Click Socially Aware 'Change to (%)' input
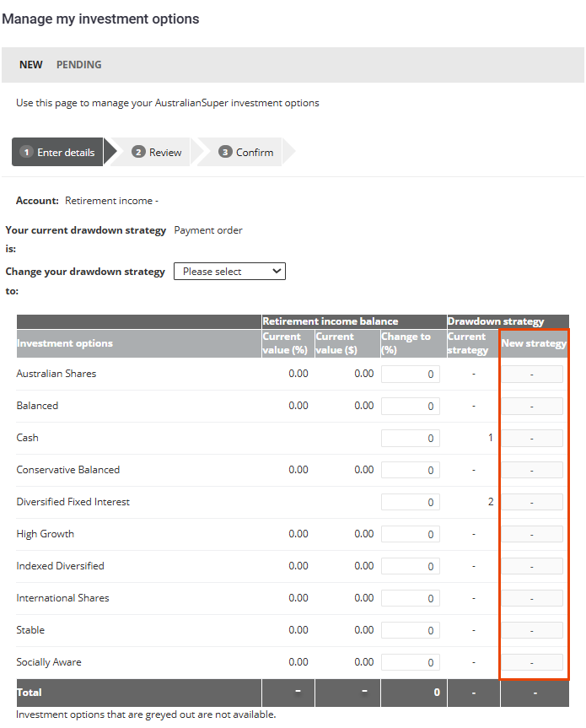Screen dimensions: 586x728 click(x=411, y=663)
